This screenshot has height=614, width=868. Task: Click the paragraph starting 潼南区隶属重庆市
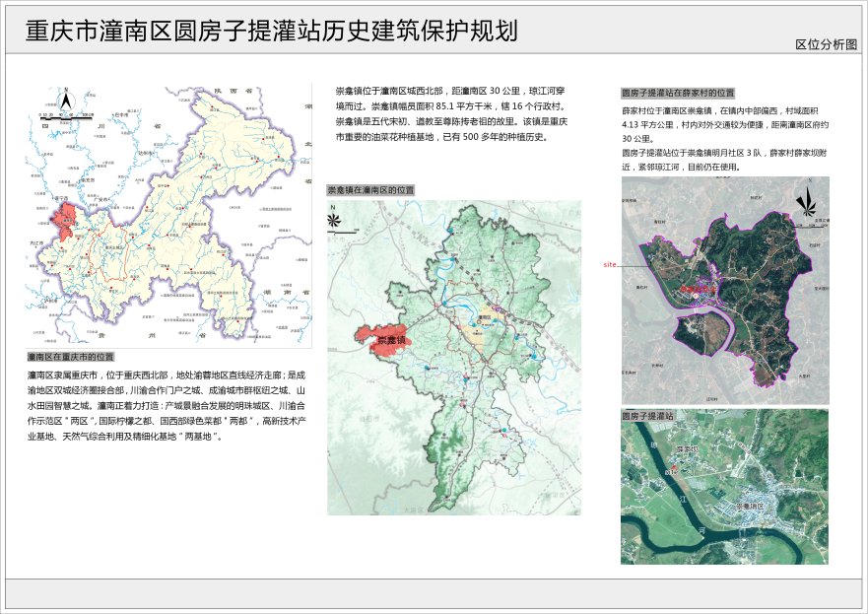tap(167, 406)
